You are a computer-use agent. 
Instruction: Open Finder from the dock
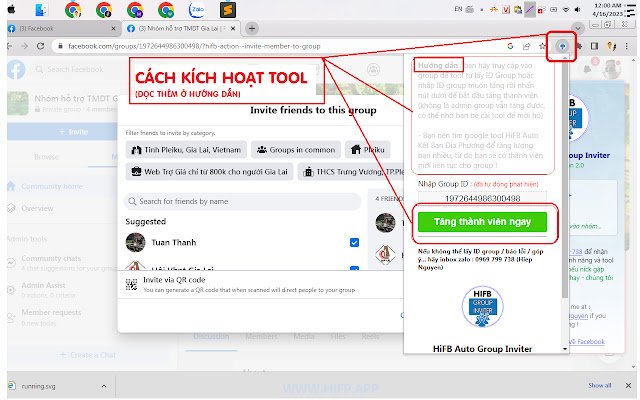[x=41, y=10]
